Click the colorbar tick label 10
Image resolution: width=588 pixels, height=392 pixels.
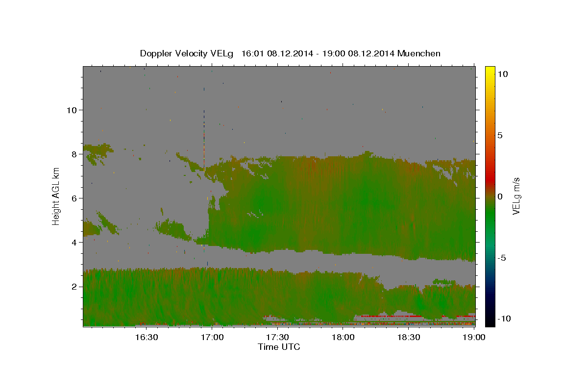click(502, 73)
